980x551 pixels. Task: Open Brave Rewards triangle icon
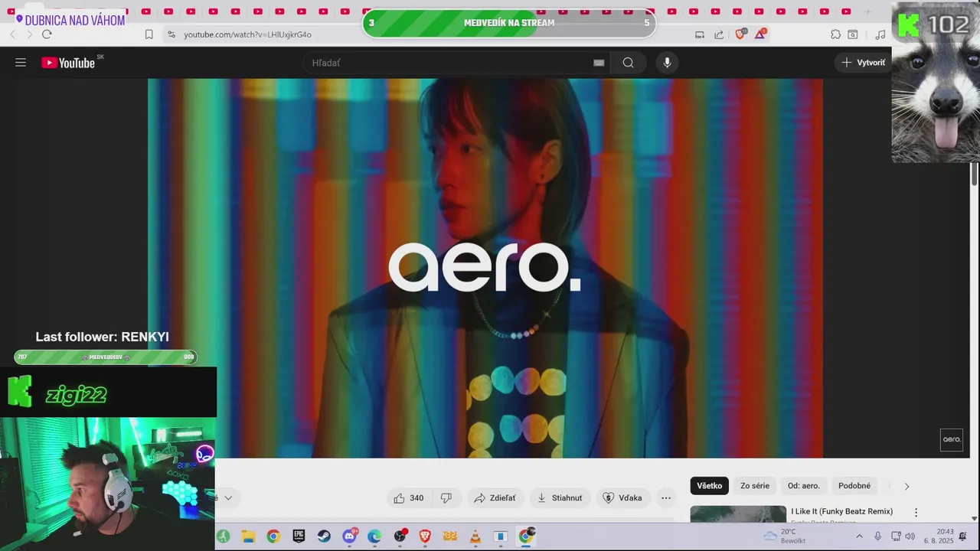pyautogui.click(x=760, y=34)
